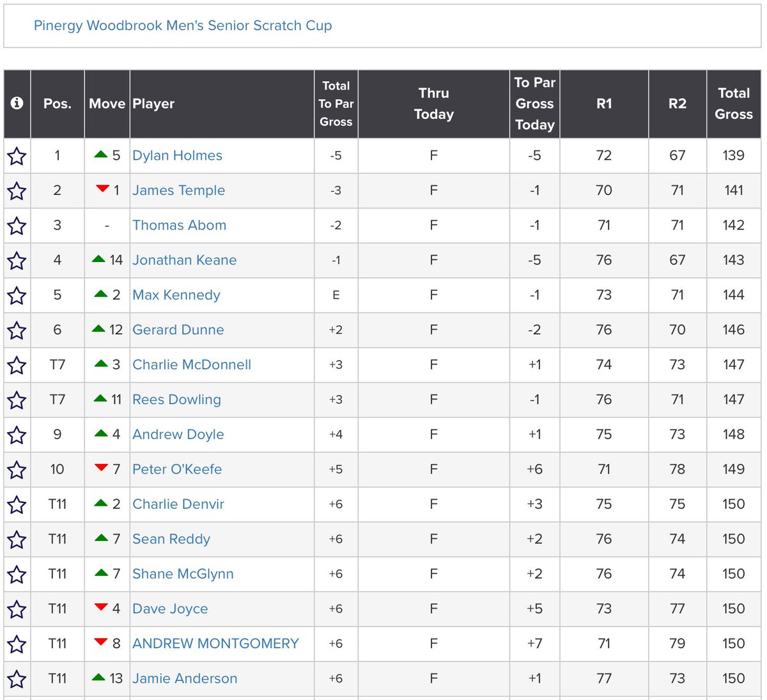Click Dave Joyce's name

tap(170, 609)
